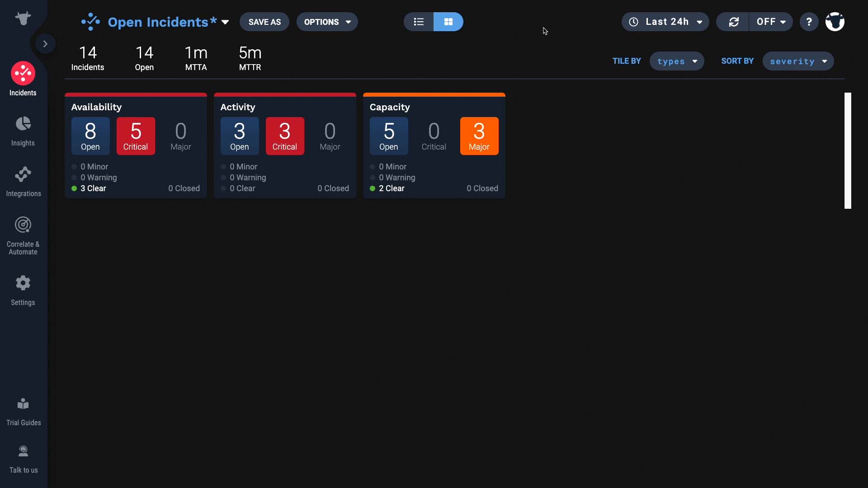Open the auto-refresh OFF dropdown
The image size is (868, 488).
click(771, 22)
